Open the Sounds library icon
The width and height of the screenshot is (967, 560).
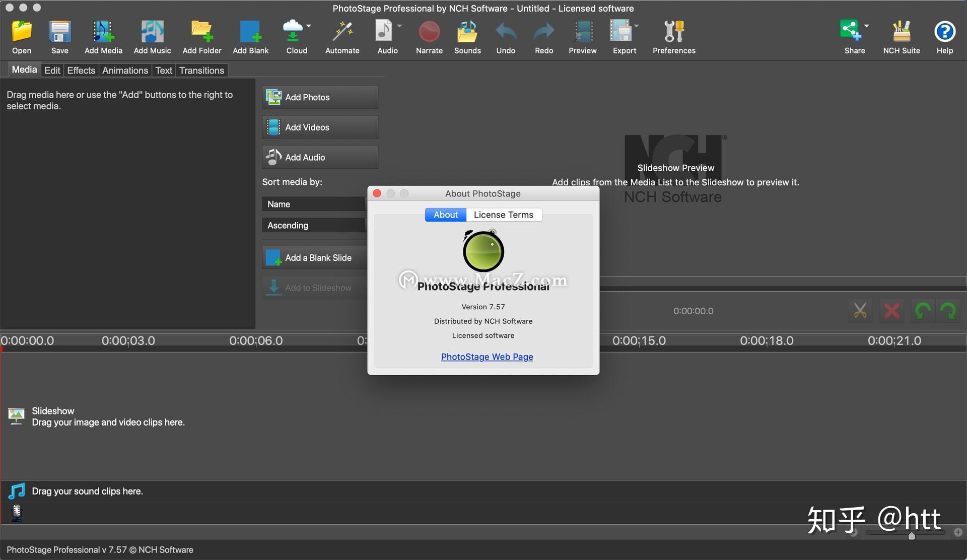click(x=467, y=32)
